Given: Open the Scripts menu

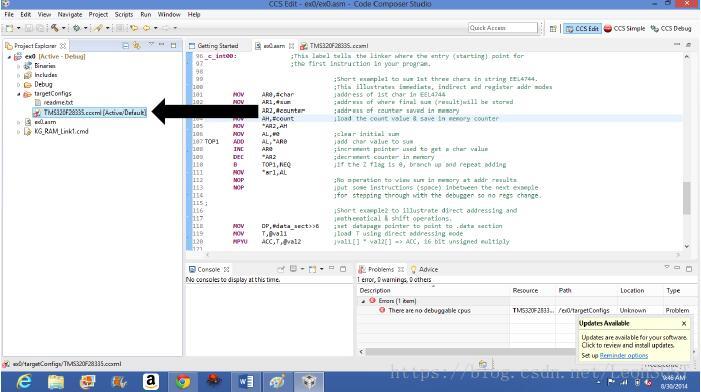Looking at the screenshot, I should (124, 14).
